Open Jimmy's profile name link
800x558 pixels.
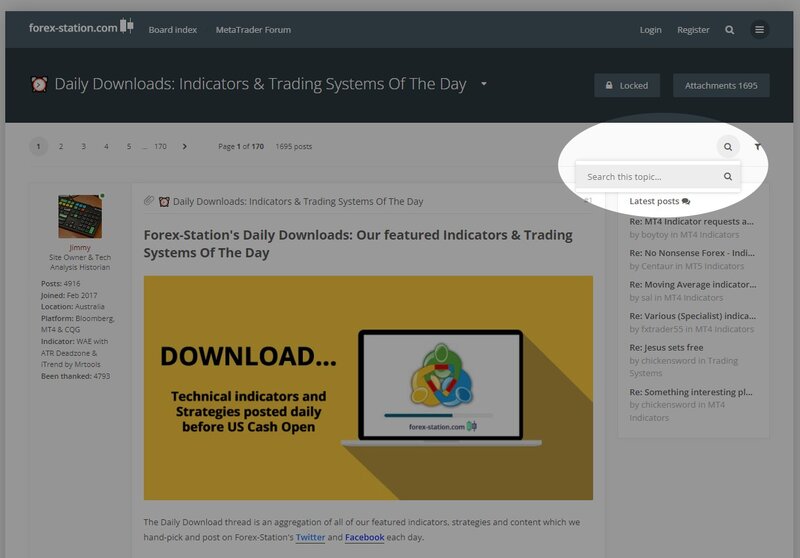point(80,247)
